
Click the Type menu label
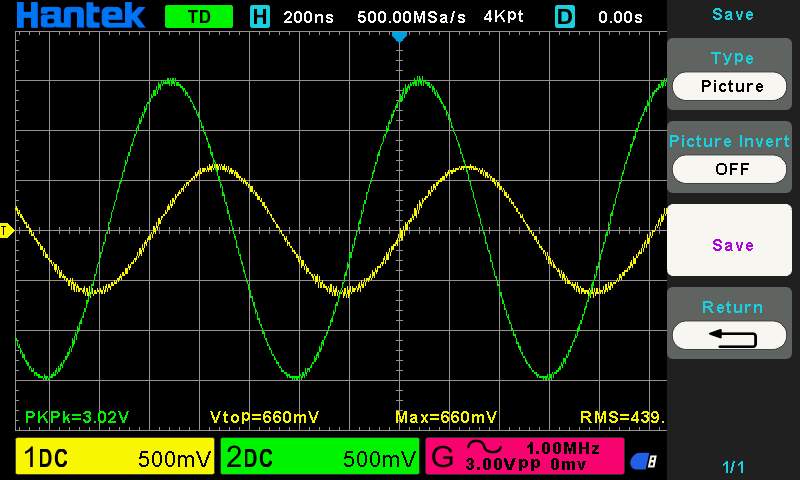[732, 58]
